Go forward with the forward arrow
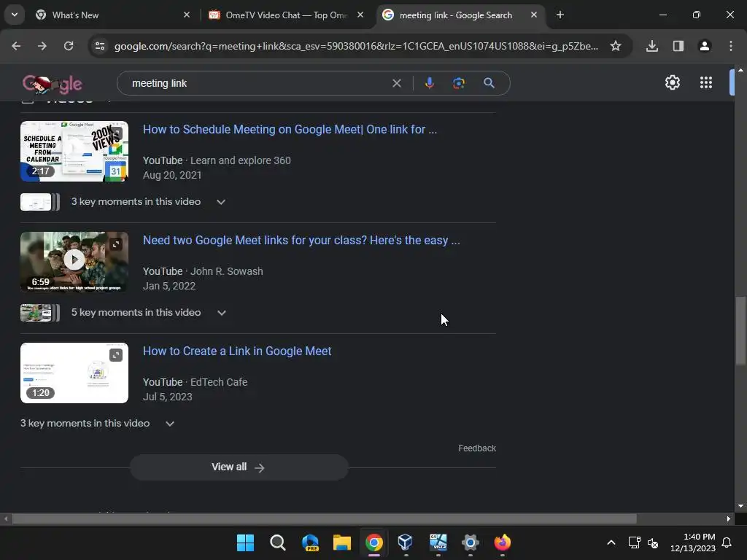Image resolution: width=747 pixels, height=560 pixels. point(42,46)
